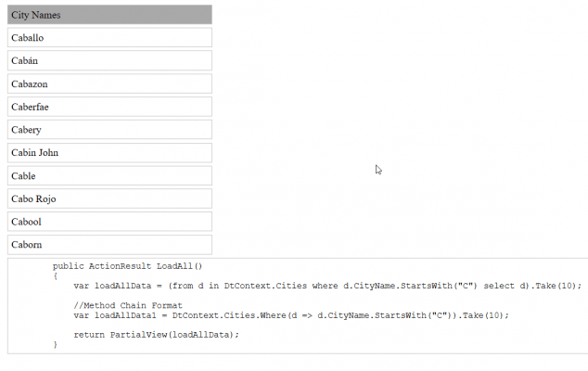Click the City Names header cell
The height and width of the screenshot is (371, 588).
click(x=109, y=15)
